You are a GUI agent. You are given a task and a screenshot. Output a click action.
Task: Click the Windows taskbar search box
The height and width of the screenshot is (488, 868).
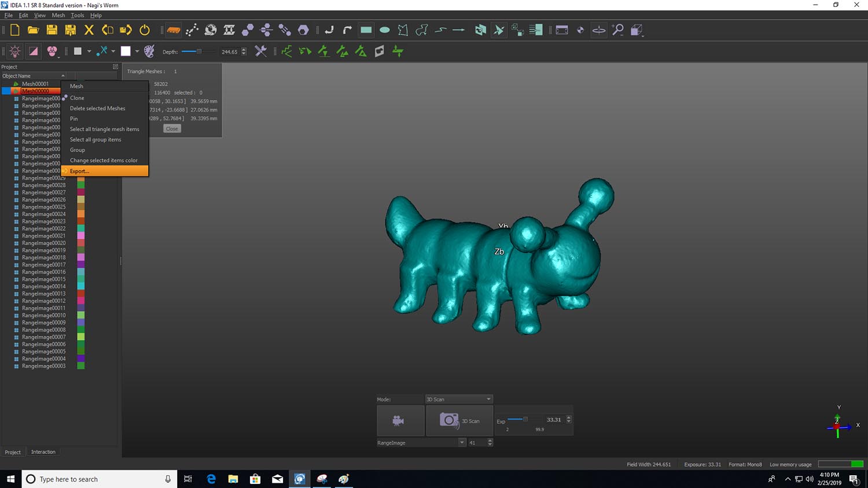pos(100,479)
